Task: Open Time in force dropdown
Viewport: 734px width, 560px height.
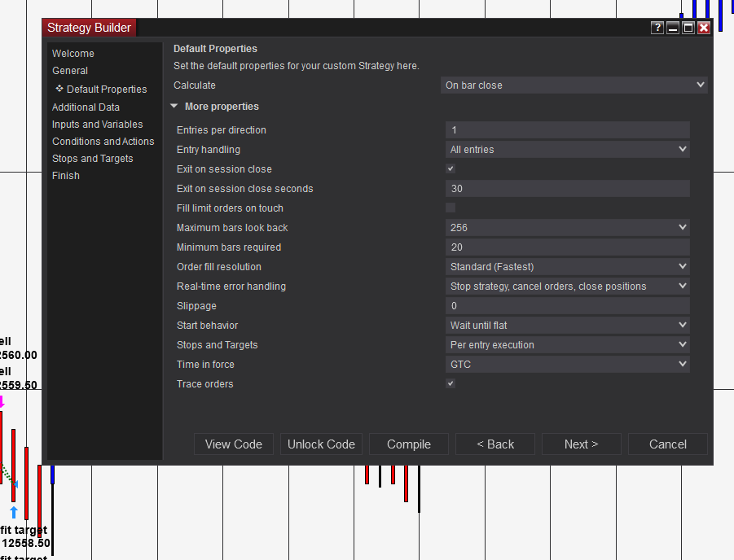Action: pyautogui.click(x=567, y=365)
